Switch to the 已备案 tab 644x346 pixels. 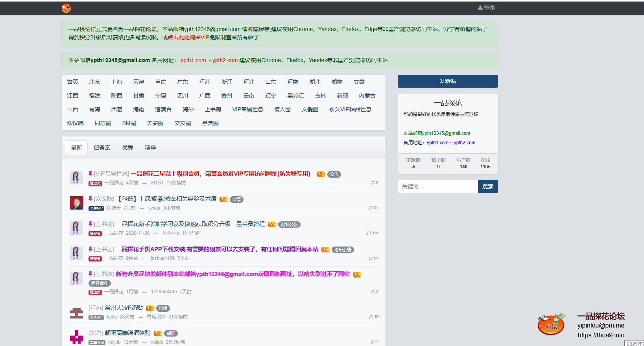[x=102, y=147]
